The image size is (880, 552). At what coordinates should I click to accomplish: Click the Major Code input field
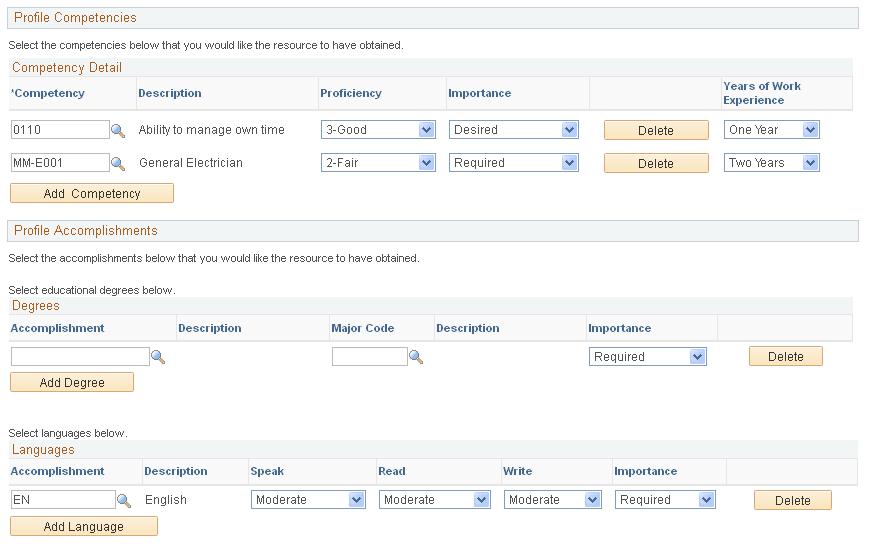pos(370,357)
